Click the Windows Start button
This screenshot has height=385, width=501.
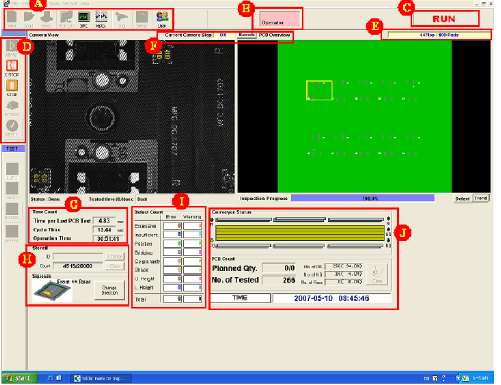pos(19,378)
